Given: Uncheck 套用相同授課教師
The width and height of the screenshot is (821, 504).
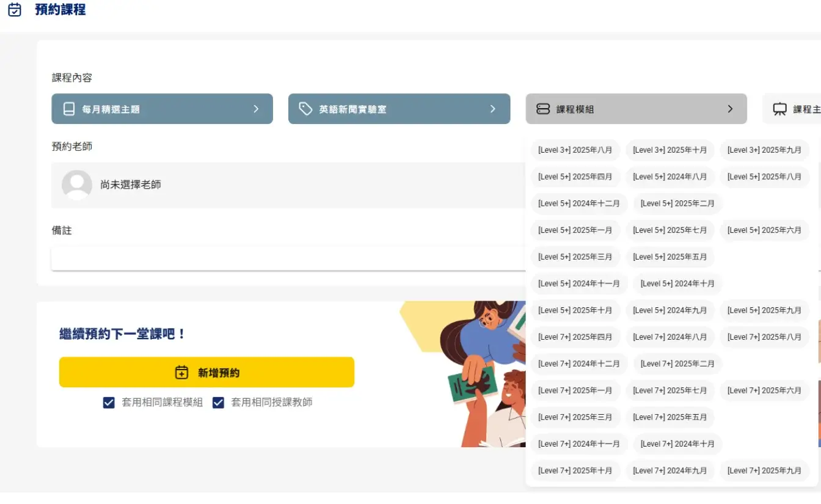Looking at the screenshot, I should pos(218,403).
